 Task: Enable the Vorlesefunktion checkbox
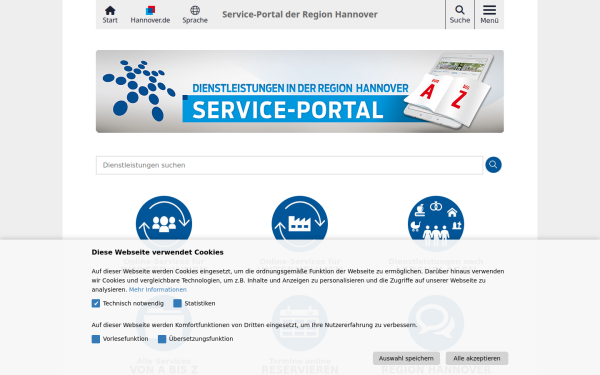[x=96, y=339]
